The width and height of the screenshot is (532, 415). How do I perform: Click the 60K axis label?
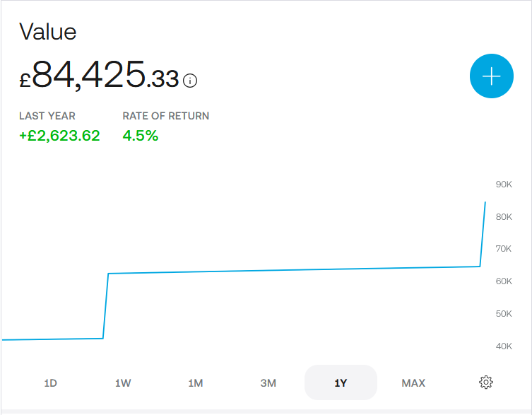click(504, 281)
